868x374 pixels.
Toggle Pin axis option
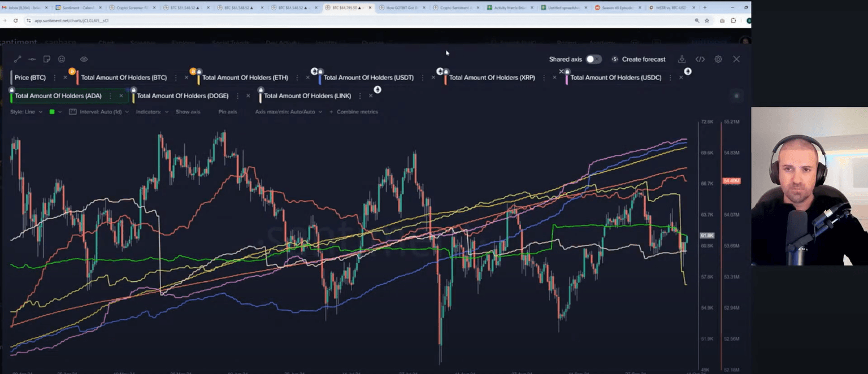[227, 112]
